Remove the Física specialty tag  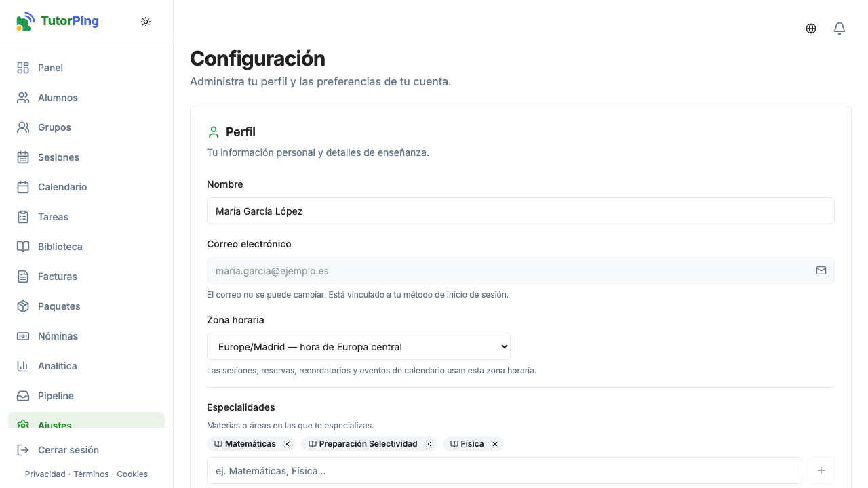coord(495,444)
